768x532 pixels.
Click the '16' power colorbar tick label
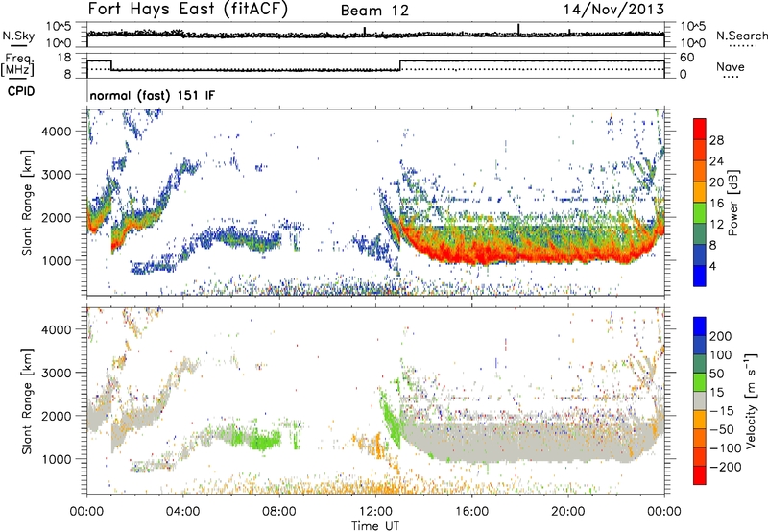[716, 204]
